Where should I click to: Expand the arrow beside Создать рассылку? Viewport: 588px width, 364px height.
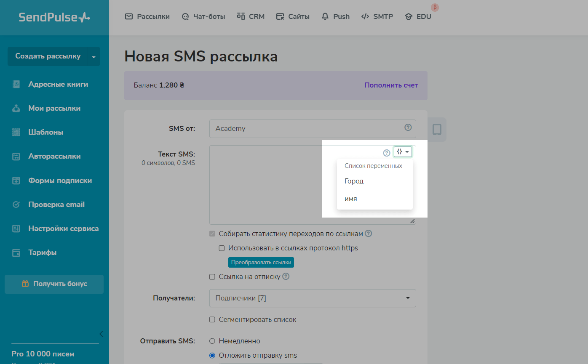tap(94, 56)
